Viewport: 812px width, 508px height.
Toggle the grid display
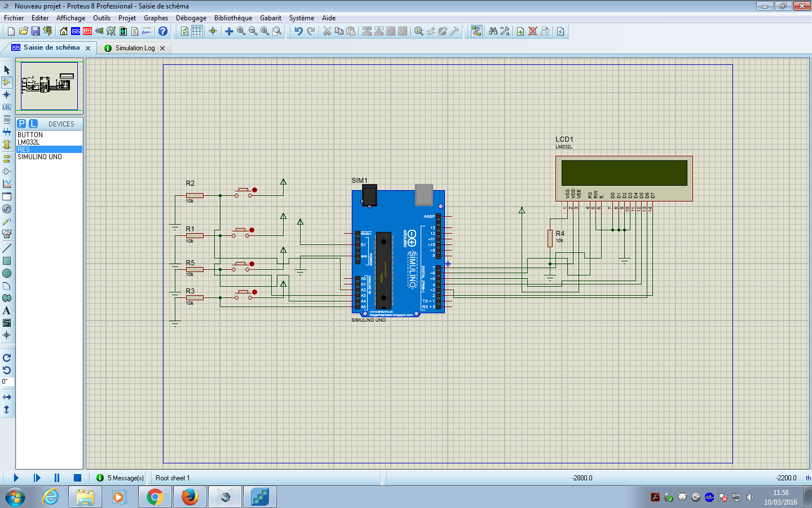(196, 31)
